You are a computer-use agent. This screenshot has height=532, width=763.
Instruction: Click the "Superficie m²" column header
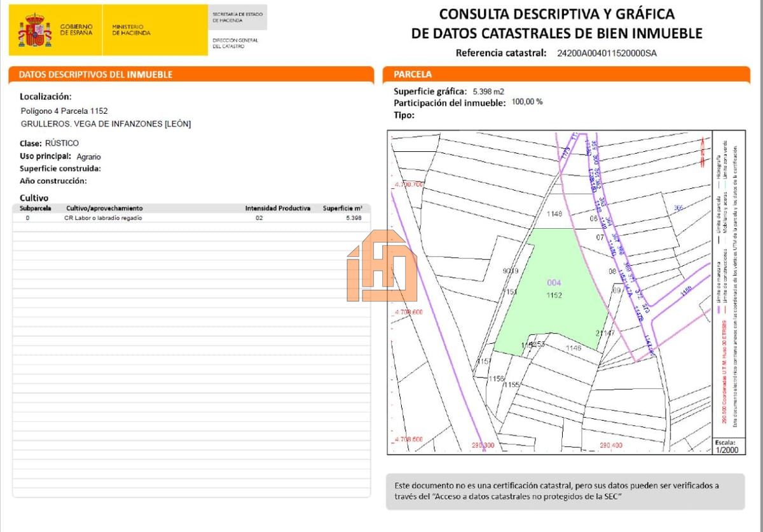343,208
